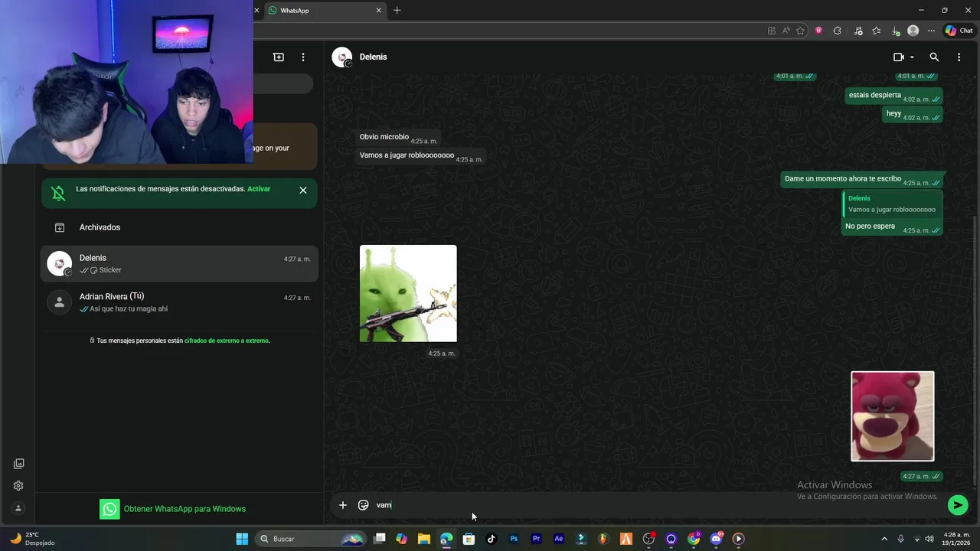The height and width of the screenshot is (551, 980).
Task: Open the emoji and sticker picker
Action: [364, 505]
